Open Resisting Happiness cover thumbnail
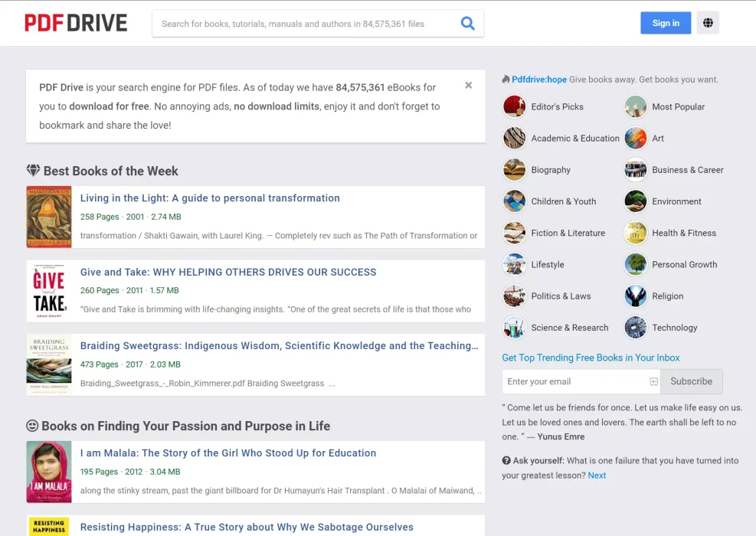 pos(49,526)
